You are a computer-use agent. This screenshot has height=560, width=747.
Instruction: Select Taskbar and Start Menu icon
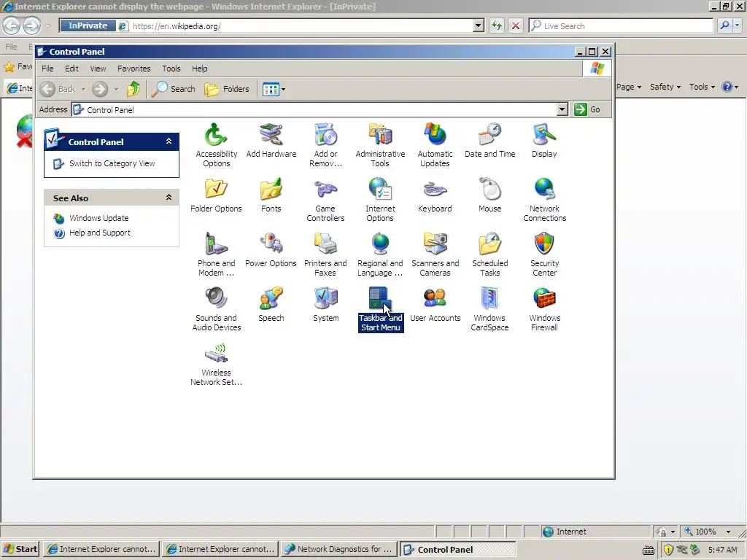point(380,309)
